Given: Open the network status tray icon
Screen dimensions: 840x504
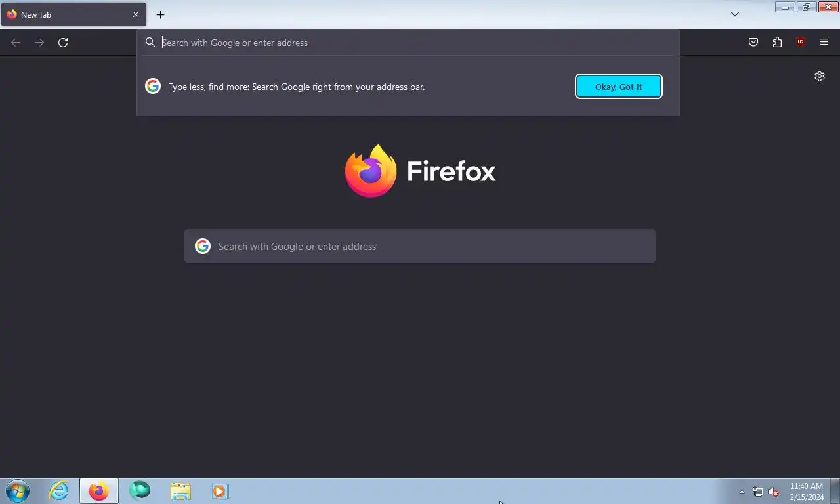Looking at the screenshot, I should (758, 492).
